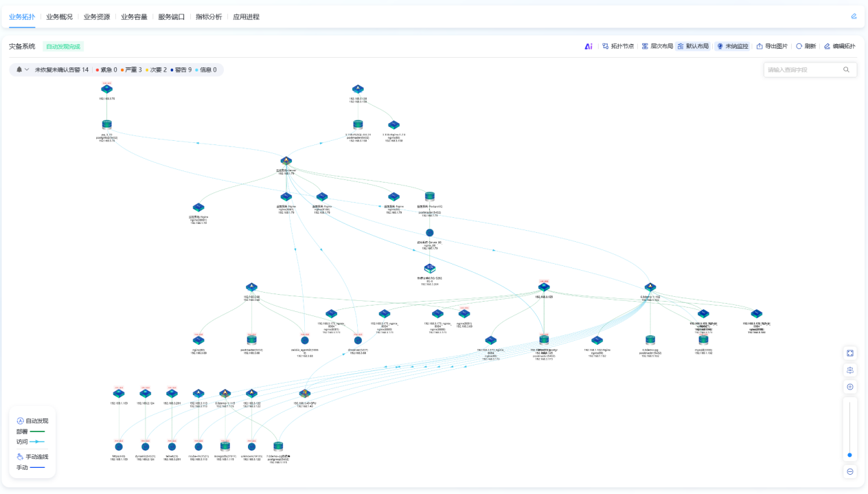
Task: Expand the alarm bell dropdown arrow
Action: coord(27,70)
